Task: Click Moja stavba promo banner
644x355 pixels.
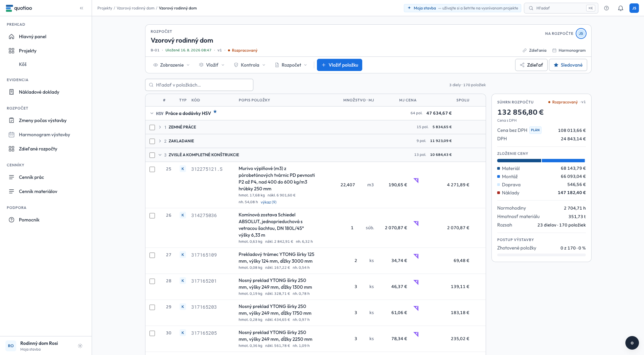Action: [x=462, y=8]
